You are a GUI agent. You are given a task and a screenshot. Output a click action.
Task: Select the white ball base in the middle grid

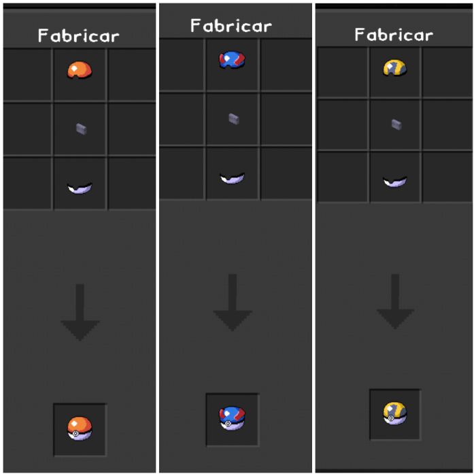click(233, 178)
